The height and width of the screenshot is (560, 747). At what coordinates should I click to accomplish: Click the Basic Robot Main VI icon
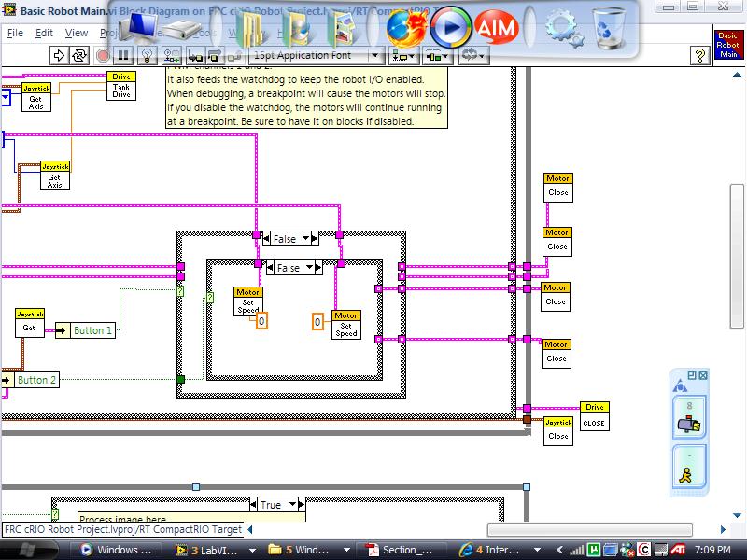pyautogui.click(x=728, y=45)
